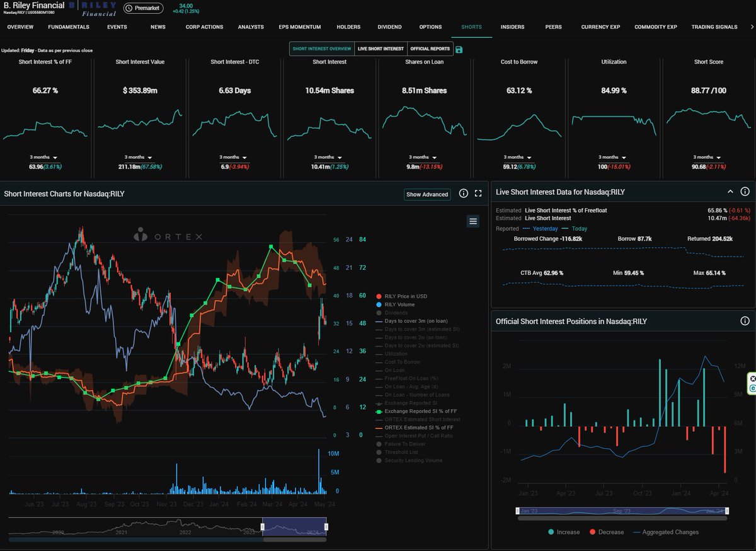The image size is (756, 551).
Task: Toggle Decrease bars in positions chart
Action: (606, 532)
